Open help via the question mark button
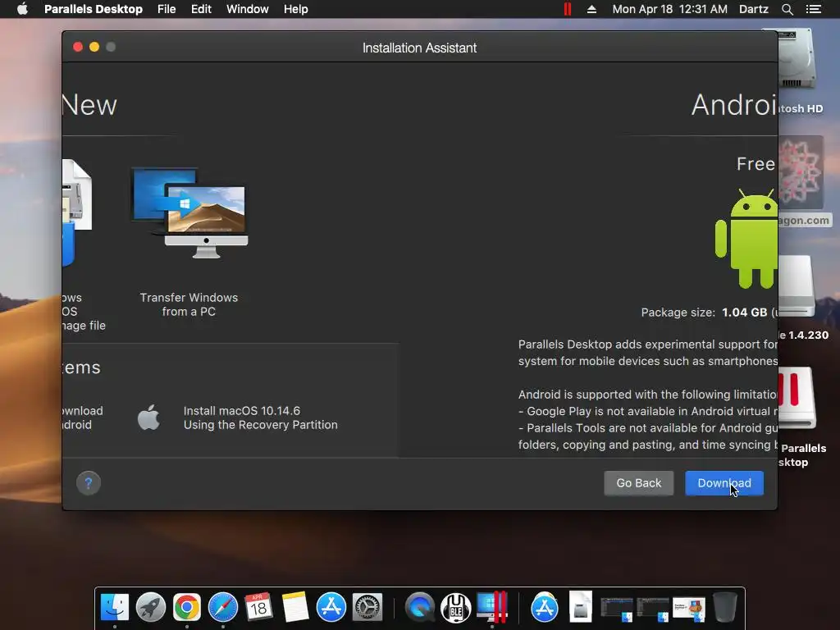 89,482
